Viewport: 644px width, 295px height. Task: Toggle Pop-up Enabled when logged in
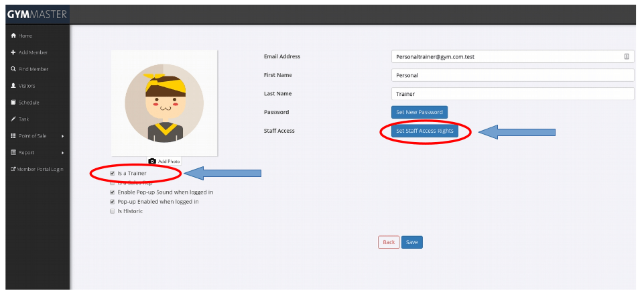(112, 201)
